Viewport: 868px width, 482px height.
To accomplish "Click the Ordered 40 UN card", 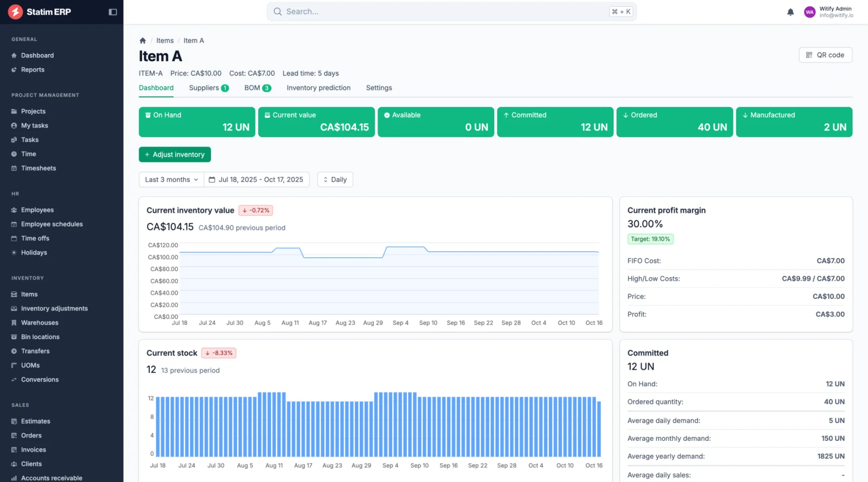I will click(x=675, y=122).
